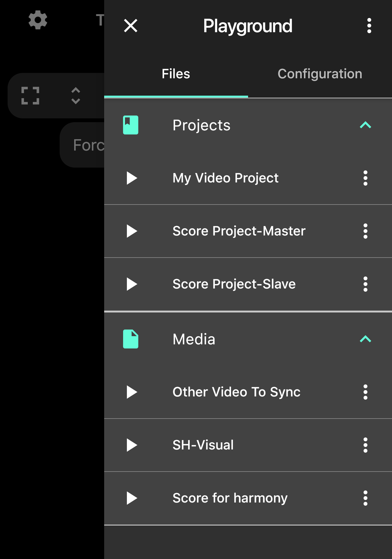This screenshot has width=392, height=559.
Task: Play Score Project-Master
Action: coord(132,231)
